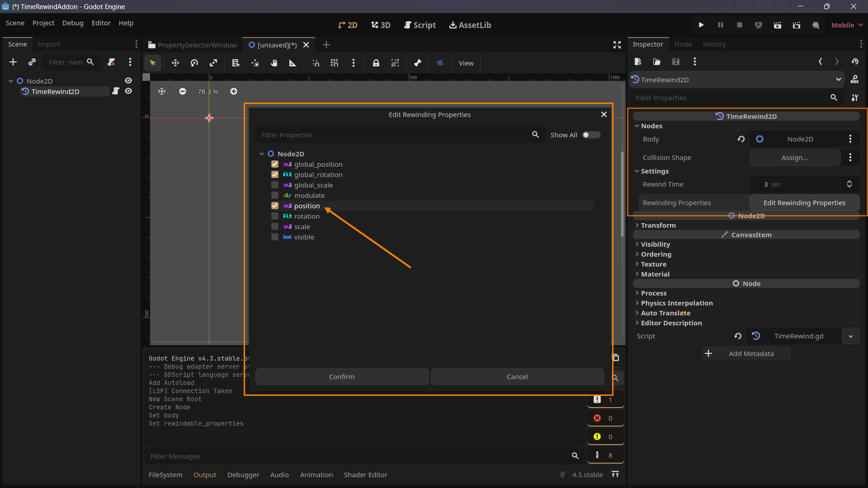Expand the Transform section
This screenshot has width=868, height=488.
(x=658, y=225)
